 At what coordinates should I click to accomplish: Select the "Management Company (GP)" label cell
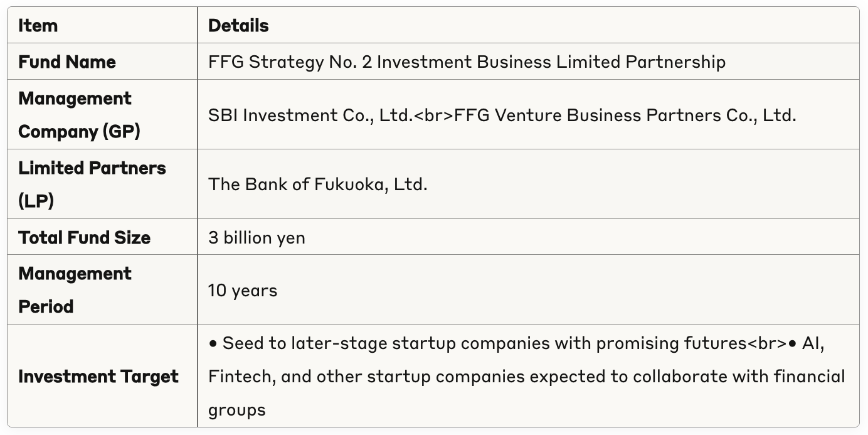79,115
